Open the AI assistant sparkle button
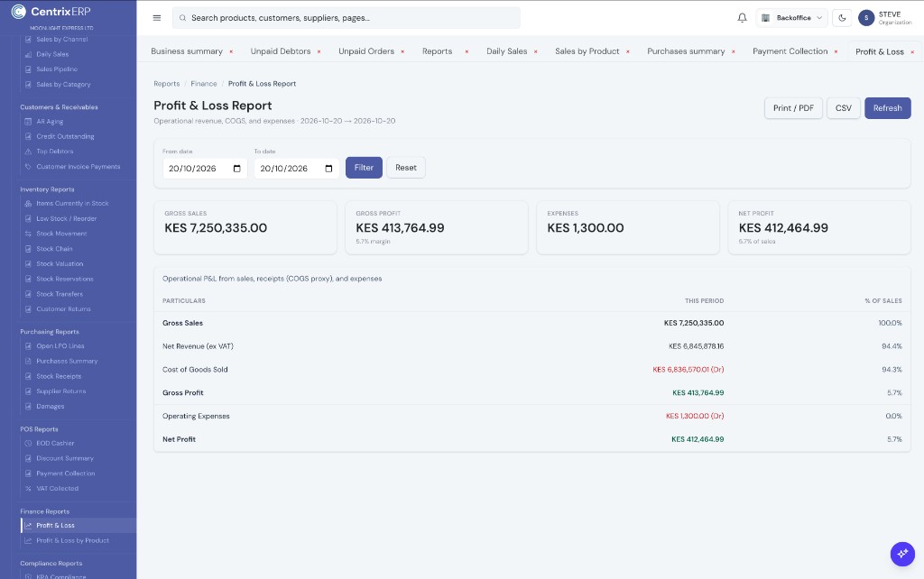 coord(902,554)
